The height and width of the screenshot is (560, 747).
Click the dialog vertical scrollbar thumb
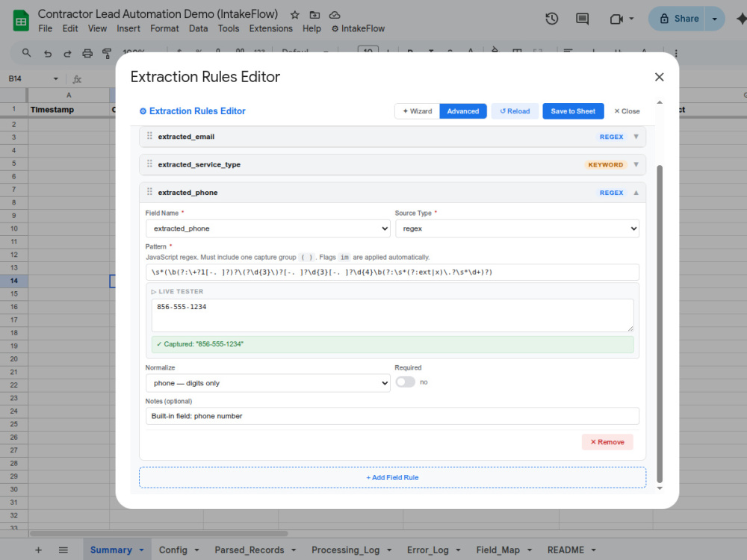(660, 324)
